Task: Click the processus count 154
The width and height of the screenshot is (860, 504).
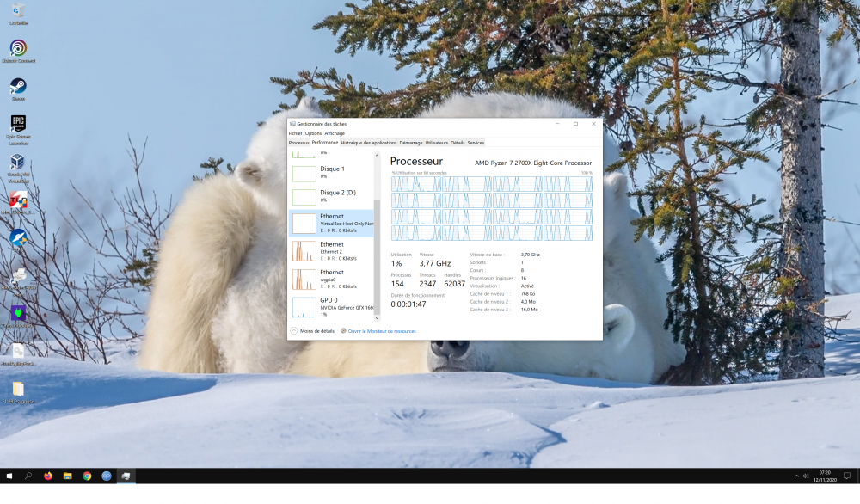Action: (x=397, y=284)
